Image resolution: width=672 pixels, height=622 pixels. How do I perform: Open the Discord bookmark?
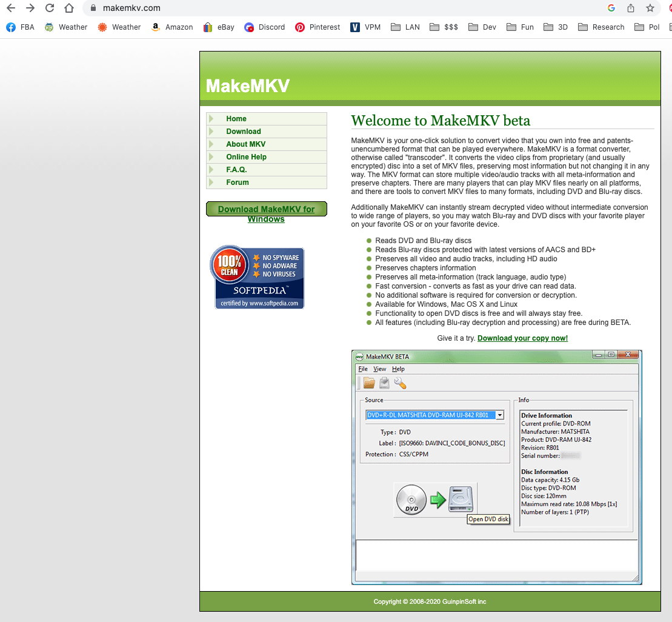point(264,27)
